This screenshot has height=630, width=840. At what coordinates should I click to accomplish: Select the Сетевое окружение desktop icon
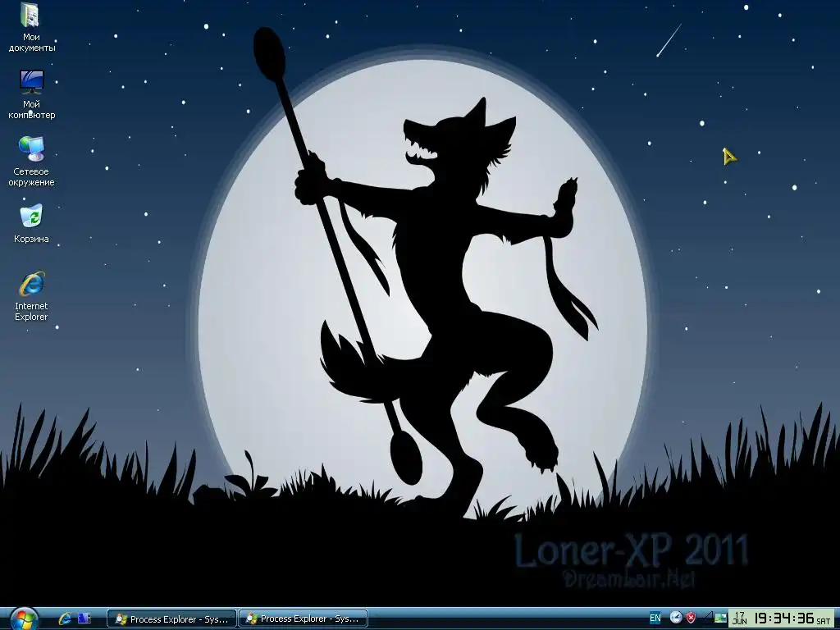pyautogui.click(x=31, y=162)
